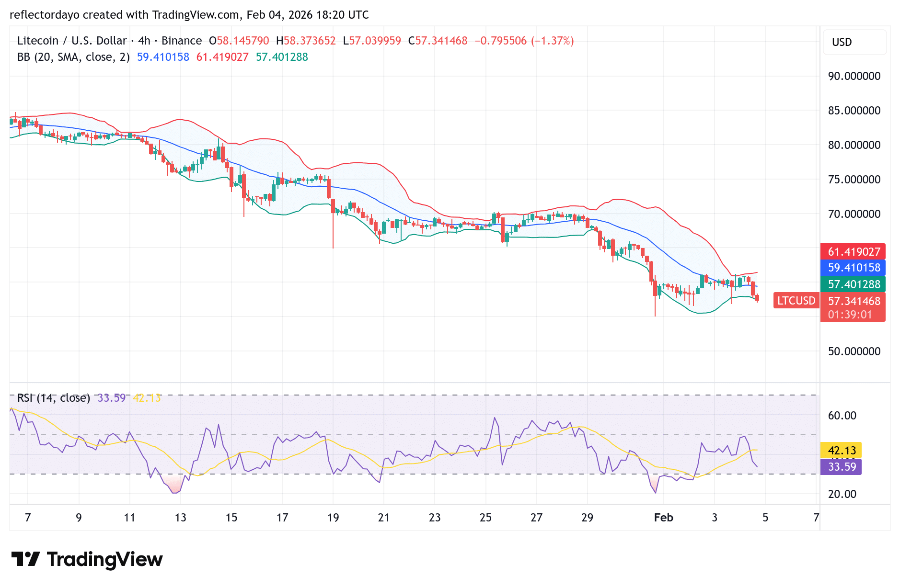Viewport: 900px width, 588px height.
Task: Select the upper Bollinger Band value 61.419027
Action: [854, 251]
